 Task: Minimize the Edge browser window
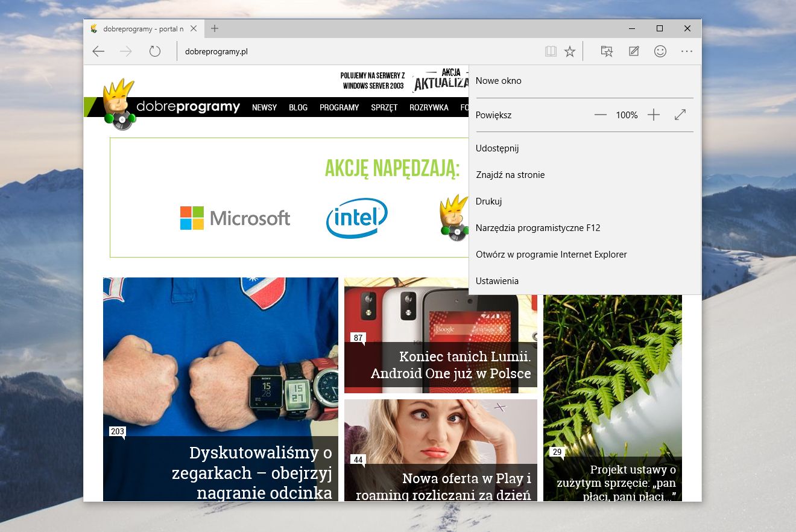point(632,28)
